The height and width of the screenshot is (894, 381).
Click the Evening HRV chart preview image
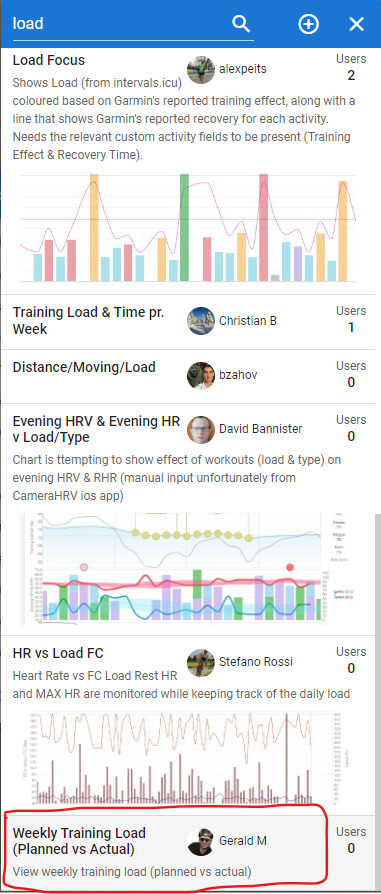[181, 568]
